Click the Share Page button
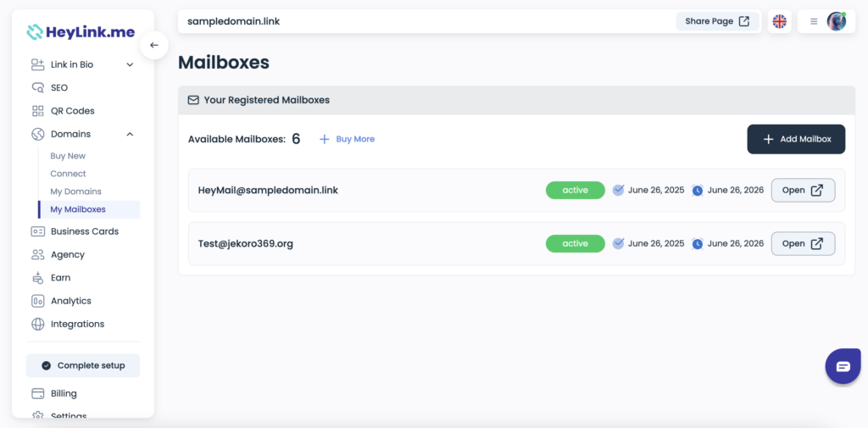Image resolution: width=868 pixels, height=428 pixels. (717, 21)
